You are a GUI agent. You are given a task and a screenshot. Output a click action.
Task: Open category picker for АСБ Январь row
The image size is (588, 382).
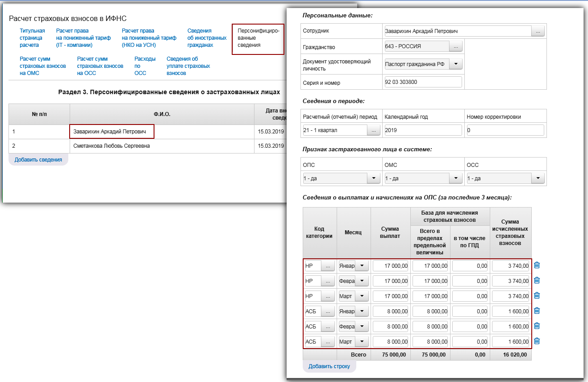(328, 311)
